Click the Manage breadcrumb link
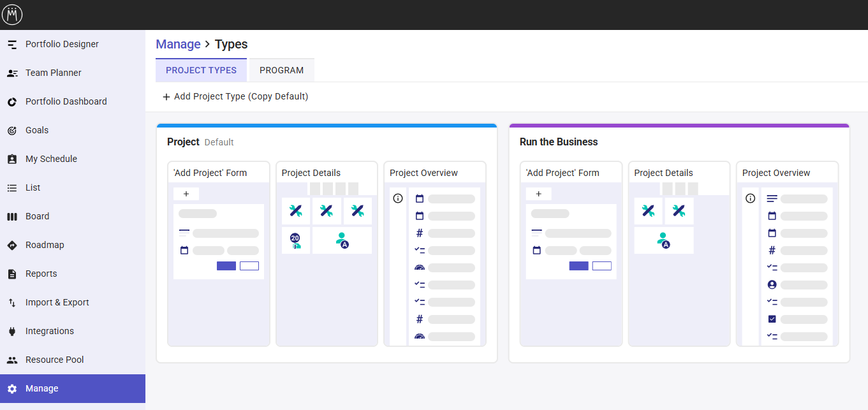 click(178, 44)
